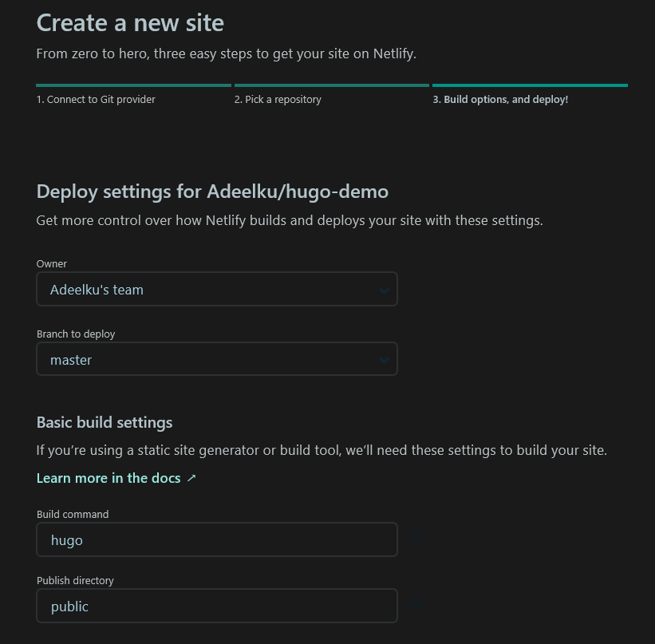Go back to step 2 Pick a repository
Screen dimensions: 655x644
[x=278, y=100]
